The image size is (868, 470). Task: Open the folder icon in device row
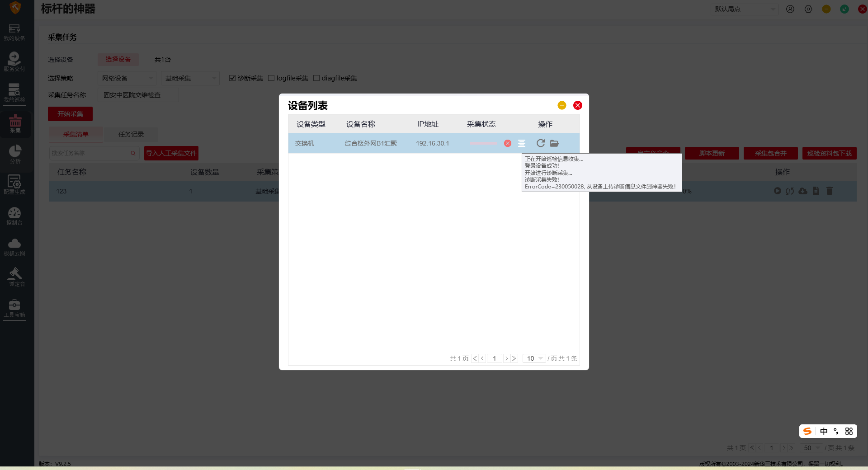[x=554, y=143]
